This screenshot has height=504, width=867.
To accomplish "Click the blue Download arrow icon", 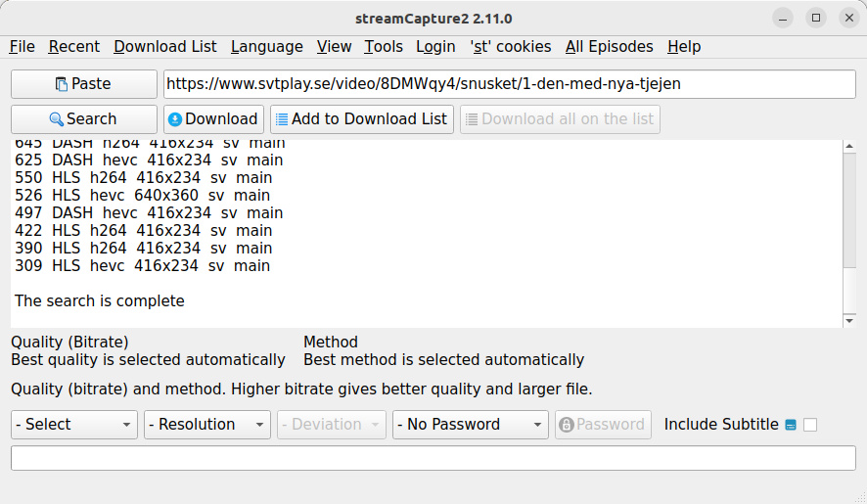I will 175,119.
